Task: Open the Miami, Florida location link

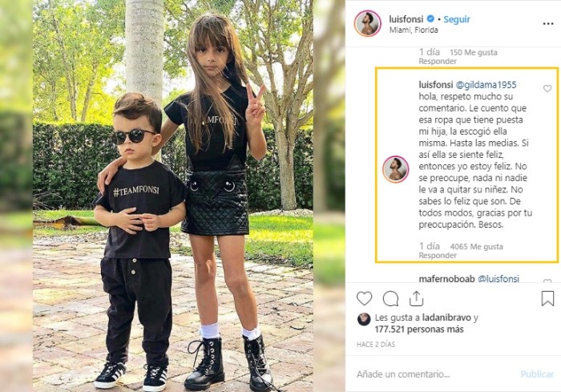Action: point(414,30)
